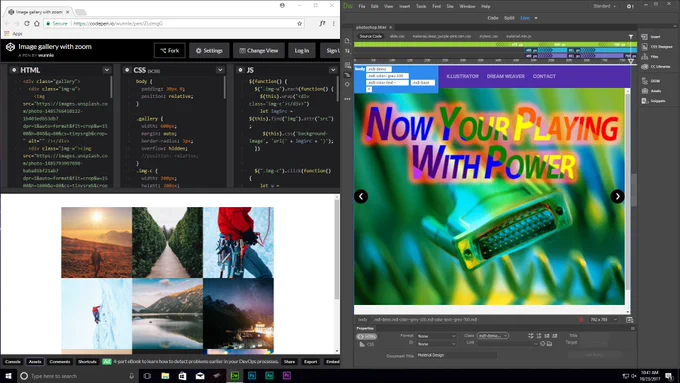Open Dreamweaver Insert menu
This screenshot has width=680, height=383.
404,6
